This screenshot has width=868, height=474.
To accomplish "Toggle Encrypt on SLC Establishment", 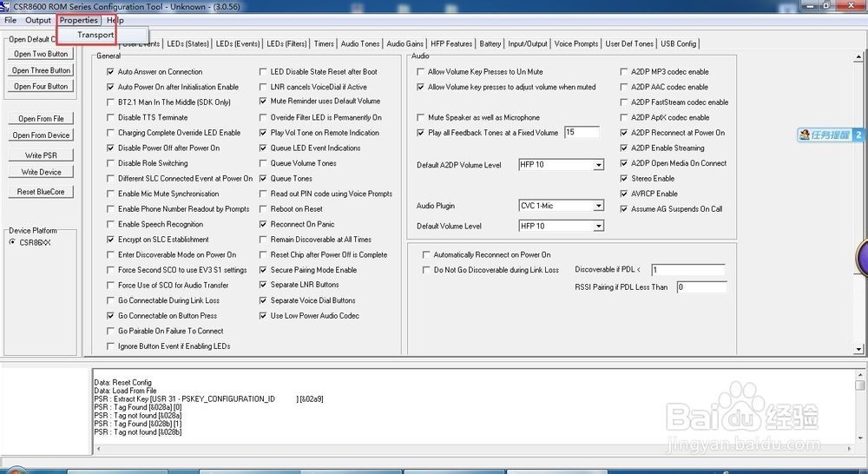I will 110,240.
